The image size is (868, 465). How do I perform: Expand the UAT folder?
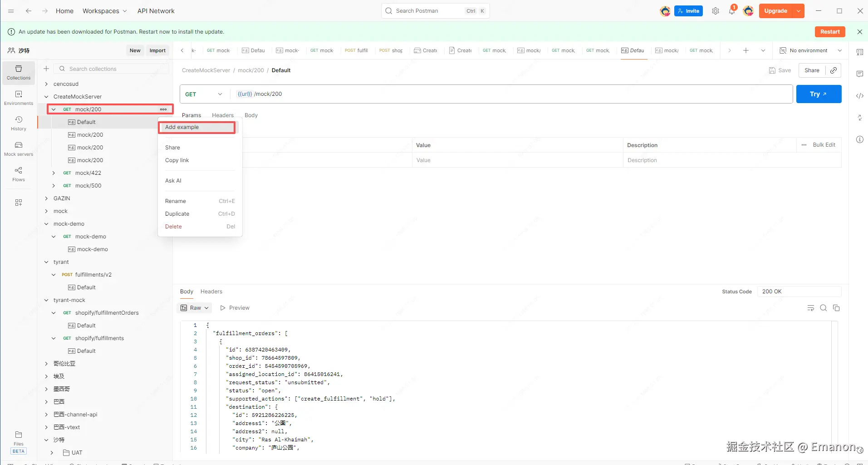(x=52, y=453)
